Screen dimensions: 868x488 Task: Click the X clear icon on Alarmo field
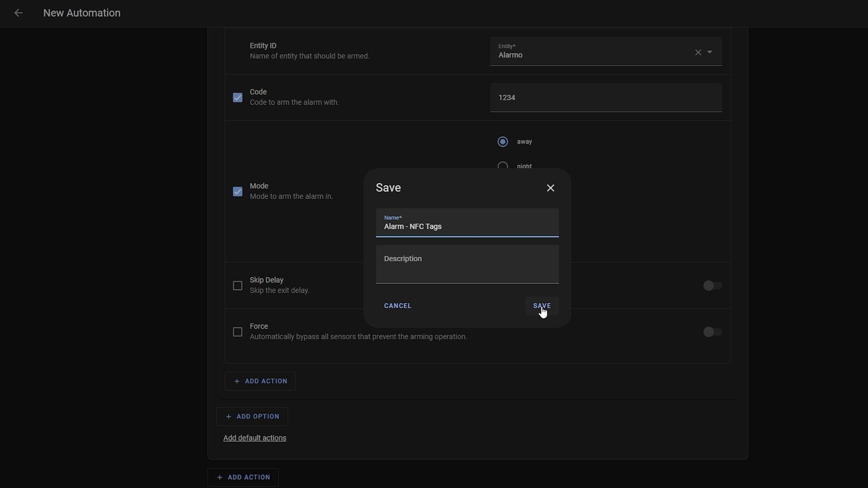click(x=697, y=52)
